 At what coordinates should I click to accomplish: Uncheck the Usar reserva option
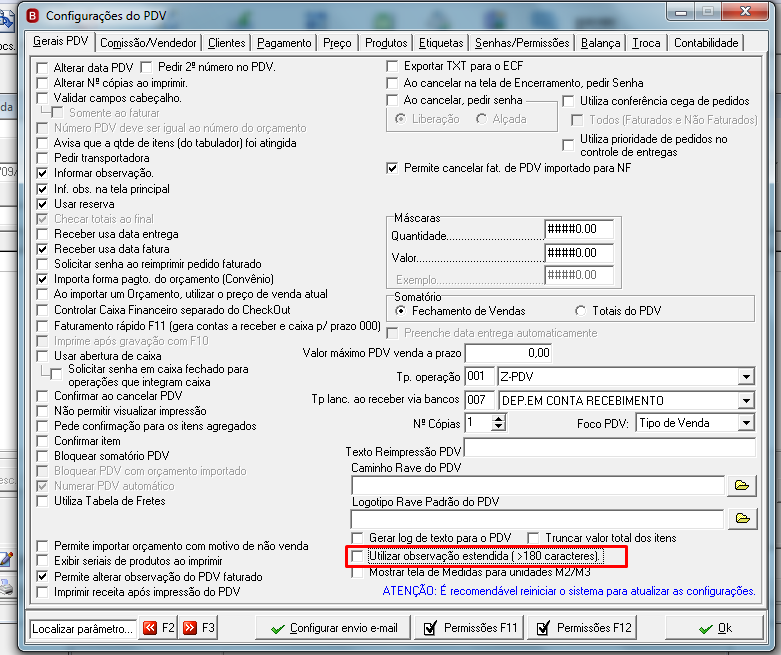pyautogui.click(x=43, y=204)
